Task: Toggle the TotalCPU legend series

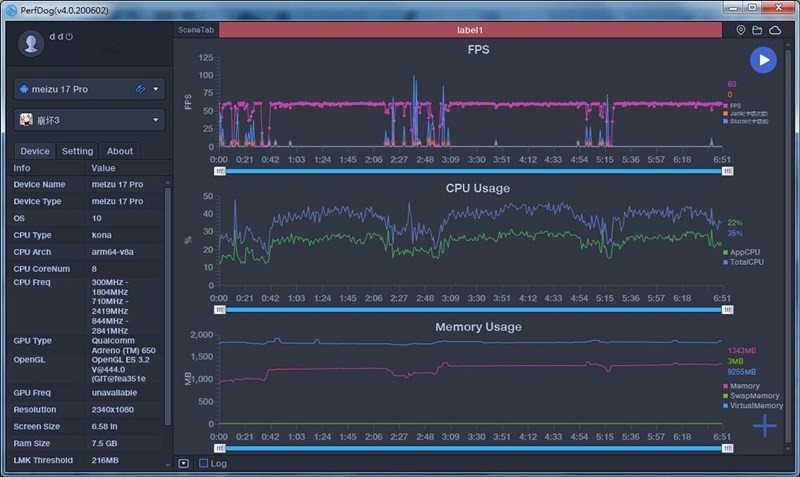Action: tap(746, 261)
